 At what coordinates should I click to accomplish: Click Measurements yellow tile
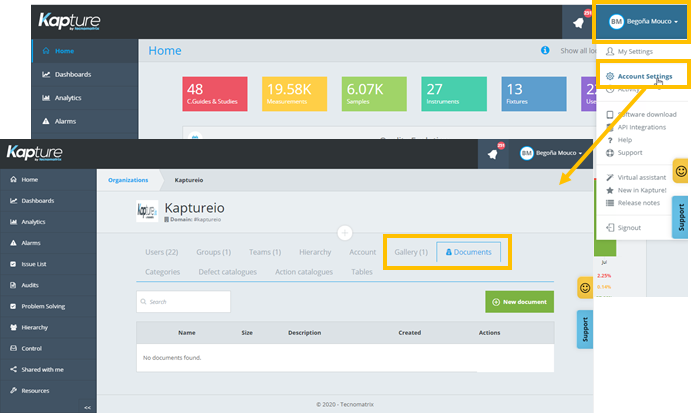click(294, 94)
